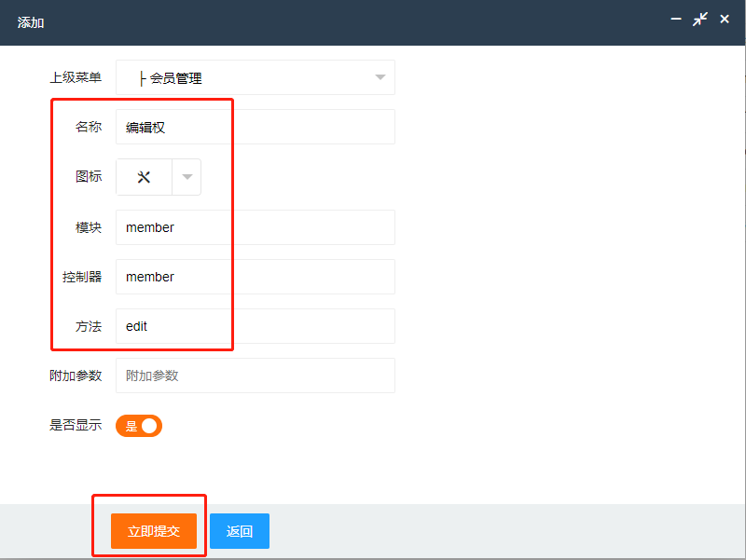This screenshot has width=746, height=560.
Task: Close the 添加 dialog with the X icon
Action: [x=725, y=19]
